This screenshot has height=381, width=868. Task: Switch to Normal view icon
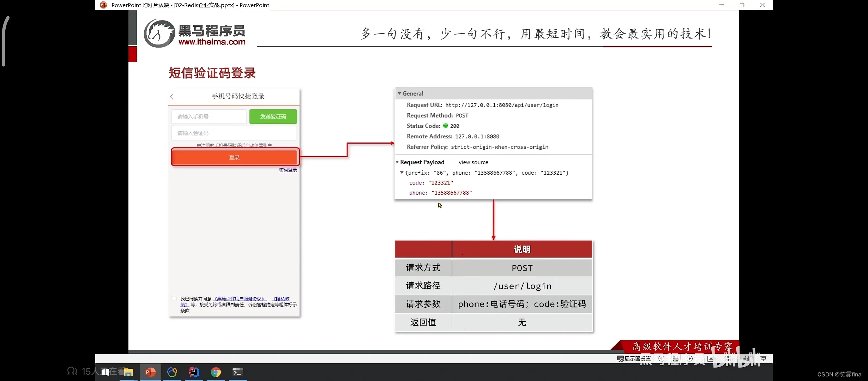coord(710,358)
